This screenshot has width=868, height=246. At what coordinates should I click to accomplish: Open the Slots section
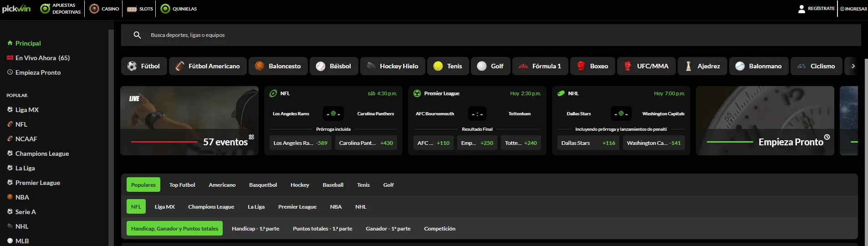click(x=140, y=9)
